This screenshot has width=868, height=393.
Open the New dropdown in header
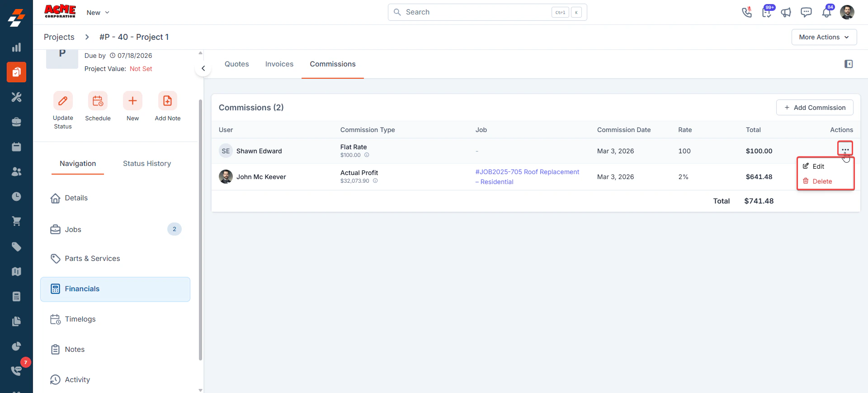[98, 13]
